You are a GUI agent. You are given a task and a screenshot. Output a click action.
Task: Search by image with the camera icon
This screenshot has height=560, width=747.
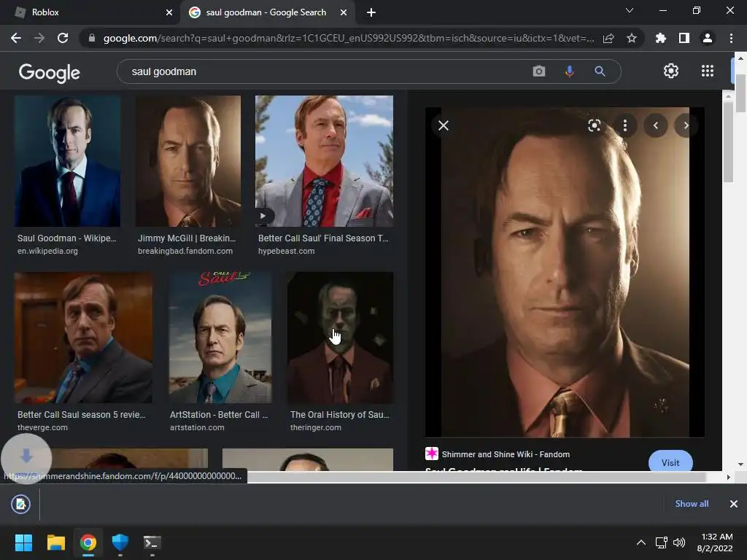coord(539,71)
